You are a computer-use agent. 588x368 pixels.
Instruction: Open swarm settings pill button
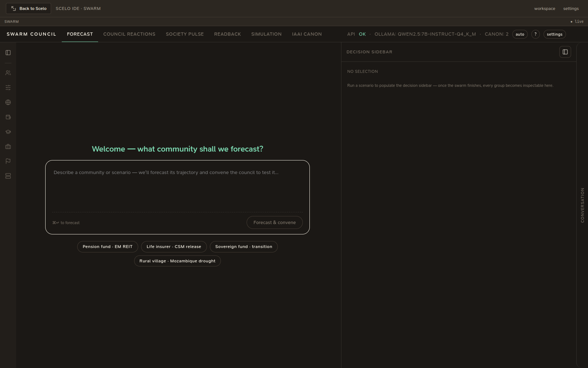(x=555, y=34)
